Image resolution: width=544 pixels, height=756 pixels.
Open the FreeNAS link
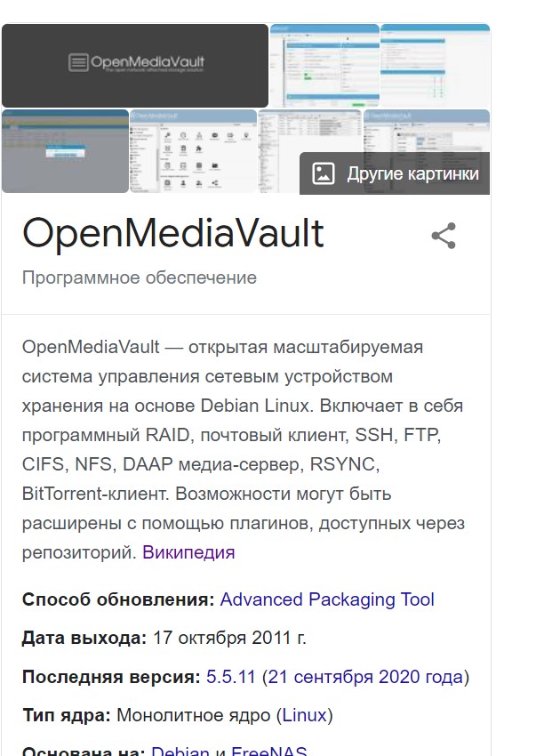coord(268,751)
